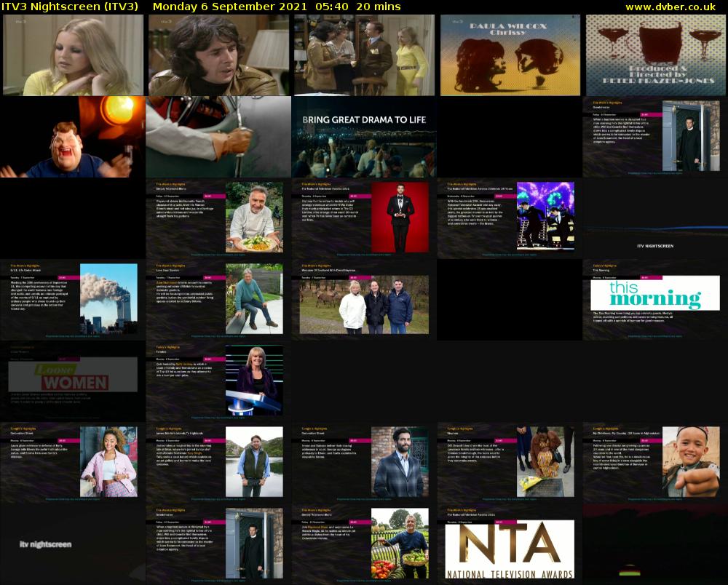Open blonde quiz host in studio thumbnail
This screenshot has height=585, width=728.
[x=218, y=381]
